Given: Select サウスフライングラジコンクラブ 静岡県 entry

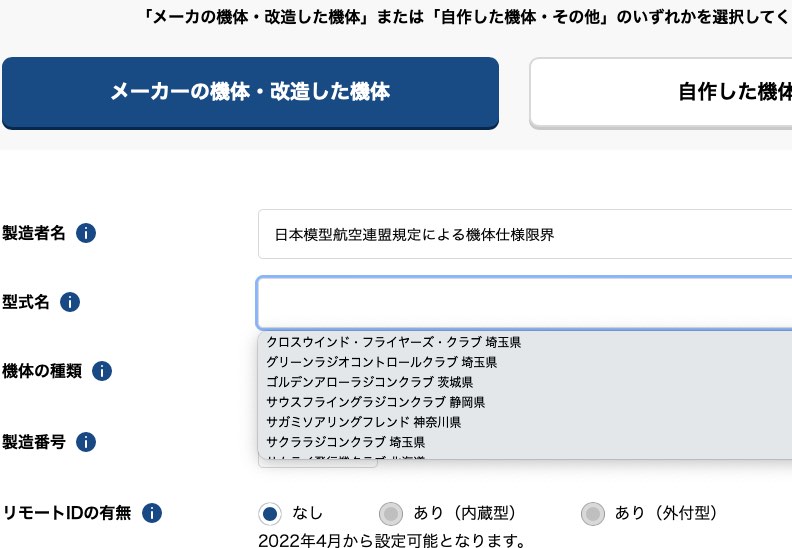Looking at the screenshot, I should pos(376,402).
